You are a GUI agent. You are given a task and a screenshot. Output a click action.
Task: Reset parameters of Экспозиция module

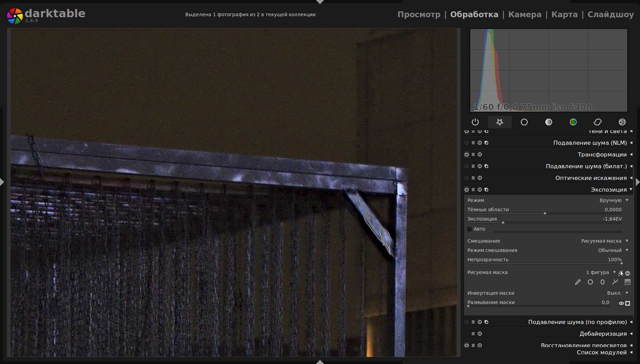coord(480,190)
